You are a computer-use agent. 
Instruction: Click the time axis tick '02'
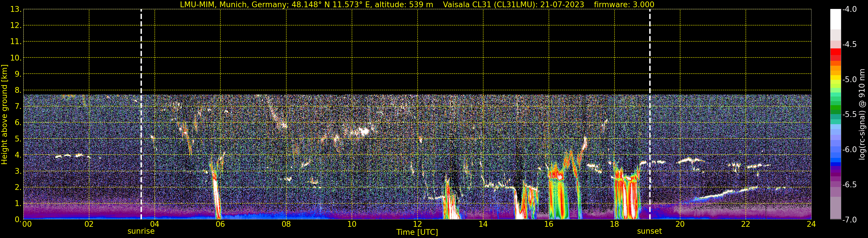click(x=89, y=224)
